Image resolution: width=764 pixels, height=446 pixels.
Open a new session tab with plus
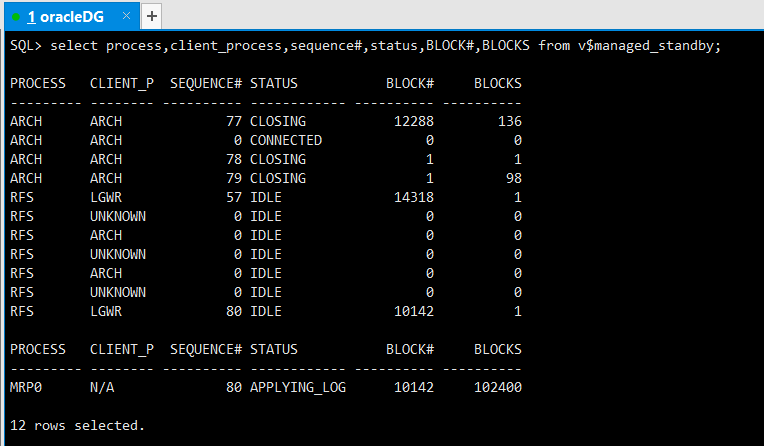(152, 16)
